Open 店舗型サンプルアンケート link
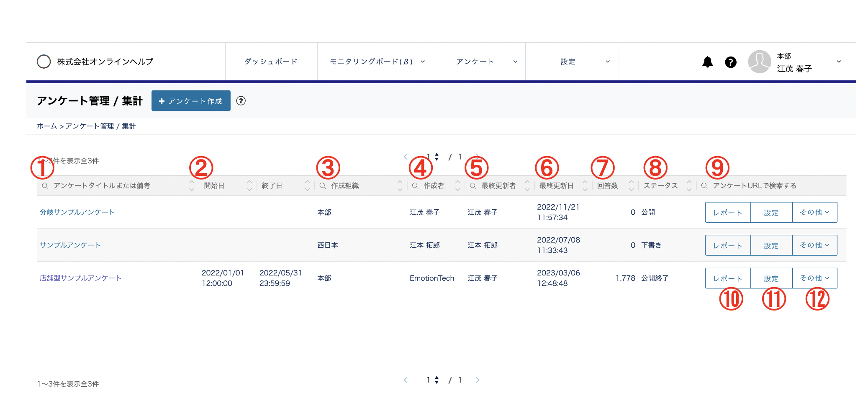This screenshot has height=411, width=868. click(81, 278)
